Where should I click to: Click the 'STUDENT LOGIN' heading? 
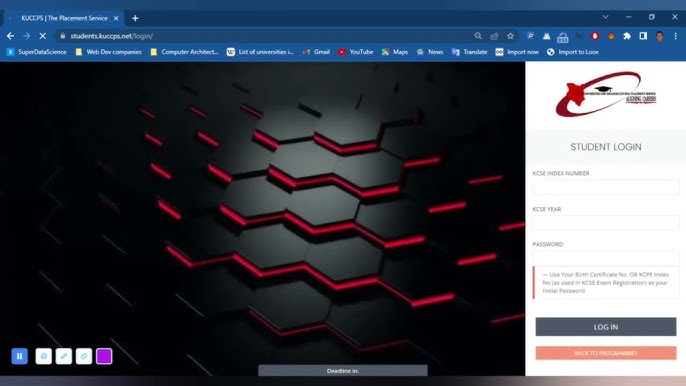click(606, 147)
